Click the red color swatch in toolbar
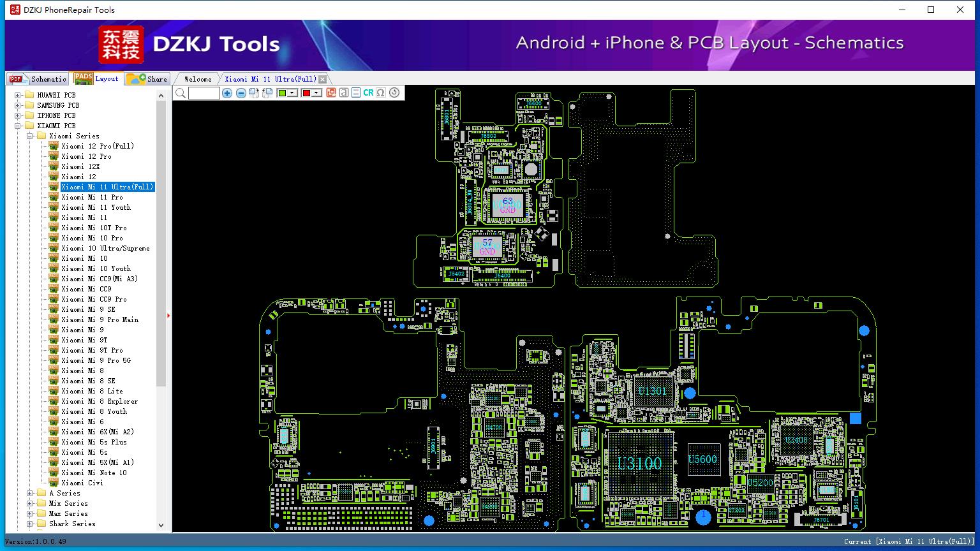 pyautogui.click(x=306, y=93)
